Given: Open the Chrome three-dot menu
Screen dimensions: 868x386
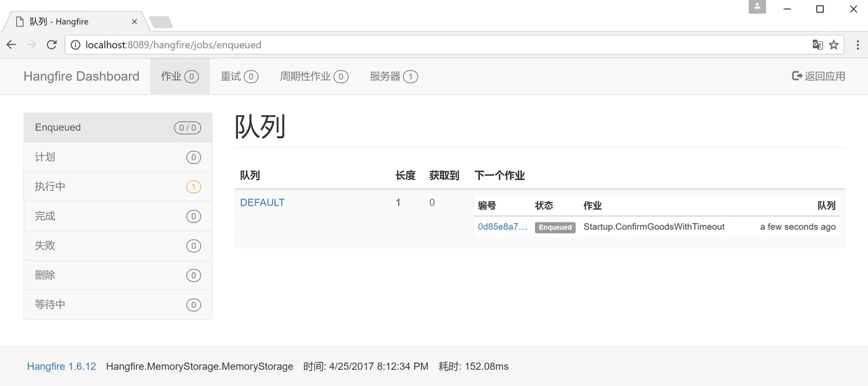Looking at the screenshot, I should [x=857, y=45].
